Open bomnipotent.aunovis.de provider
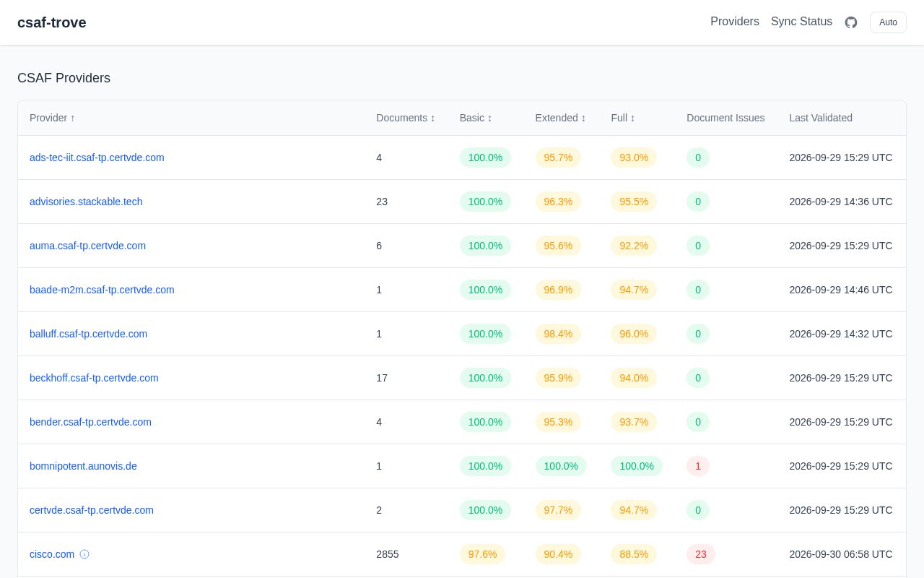The image size is (924, 578). click(x=83, y=466)
